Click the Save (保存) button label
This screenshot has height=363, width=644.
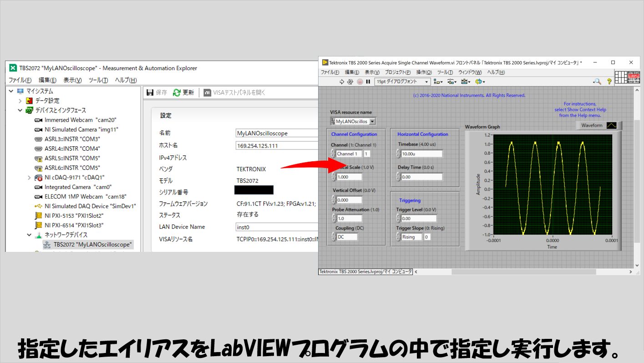(x=162, y=92)
